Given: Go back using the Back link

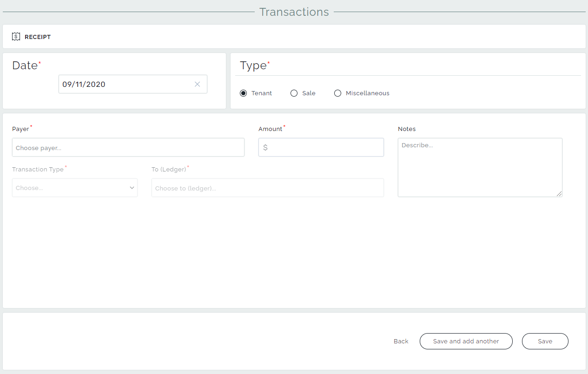Looking at the screenshot, I should [x=400, y=341].
